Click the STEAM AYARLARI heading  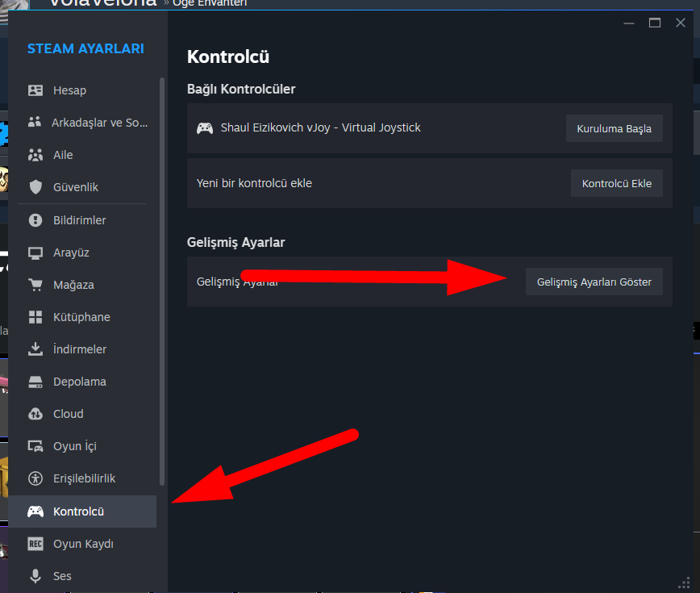85,48
